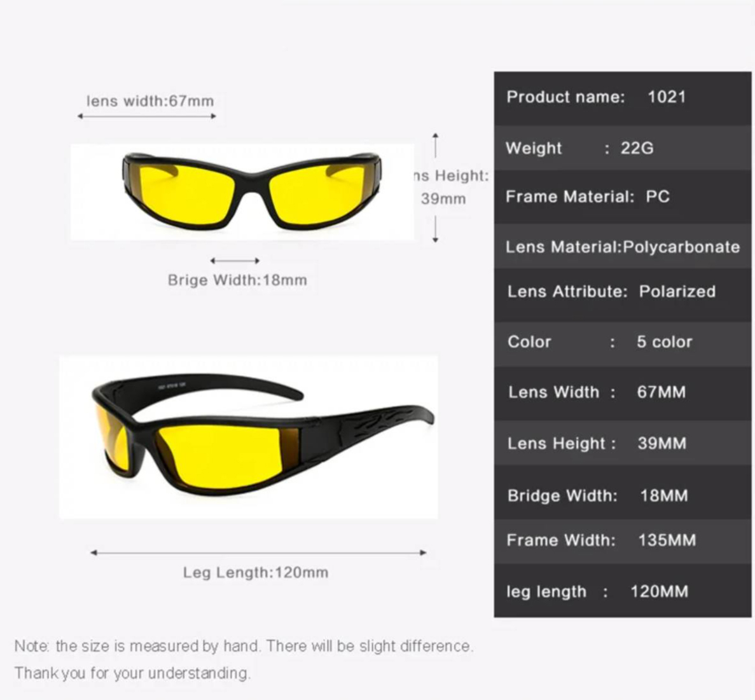
Task: Click the Frame Material PC row
Action: point(622,196)
